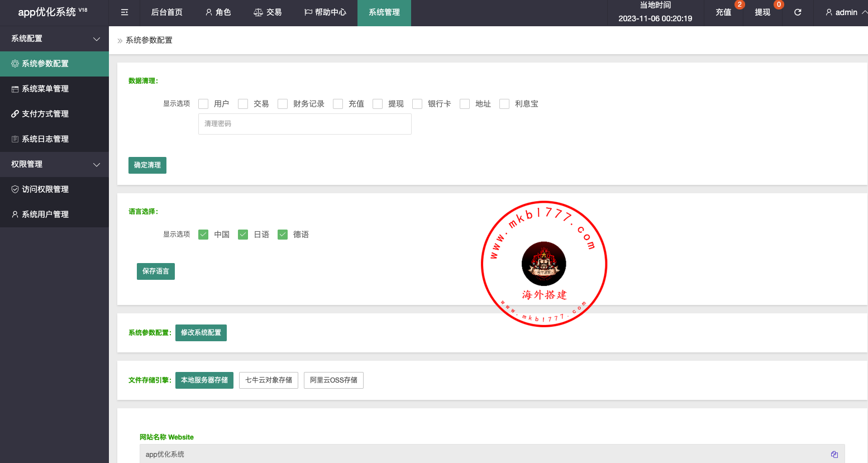Click the gear icon beside 系统参数配置
Viewport: 868px width, 463px height.
15,64
